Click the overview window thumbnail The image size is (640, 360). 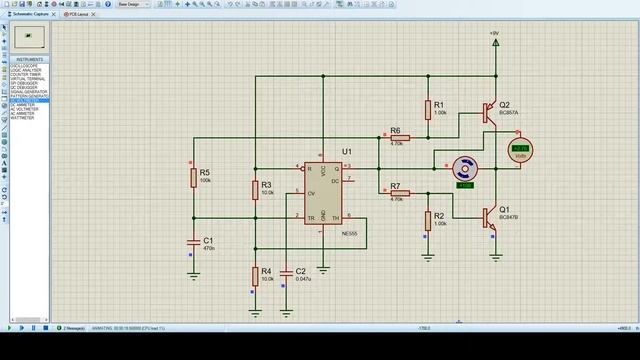29,37
